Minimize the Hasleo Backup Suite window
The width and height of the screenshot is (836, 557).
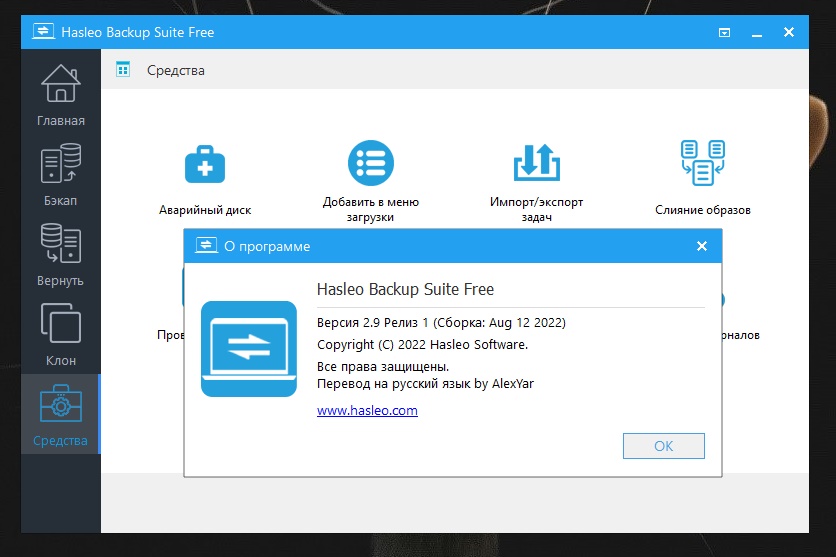point(757,33)
